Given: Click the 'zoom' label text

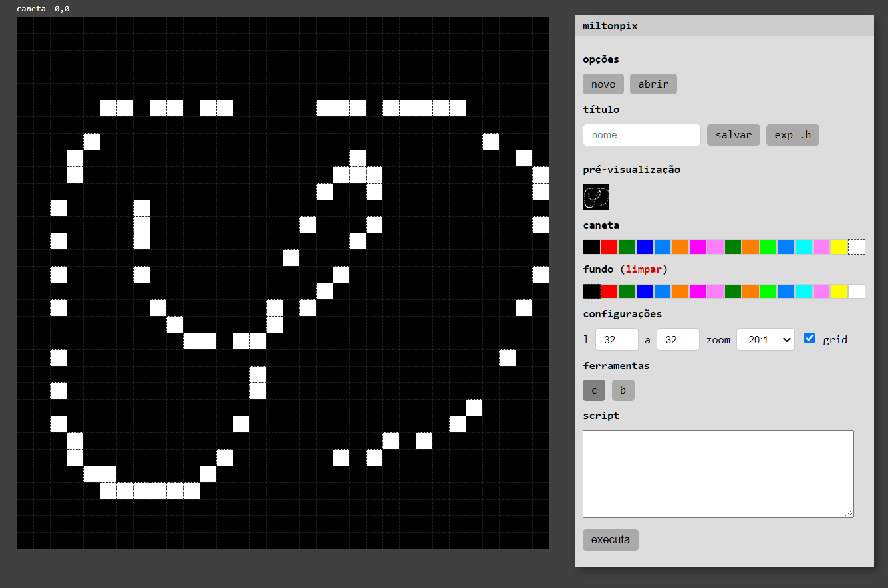Looking at the screenshot, I should pos(718,340).
